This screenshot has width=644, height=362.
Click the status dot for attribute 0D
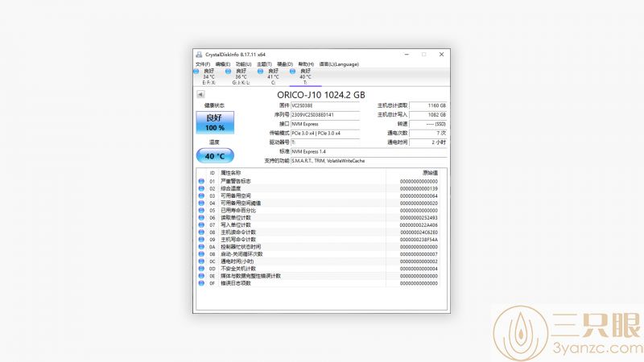(201, 269)
